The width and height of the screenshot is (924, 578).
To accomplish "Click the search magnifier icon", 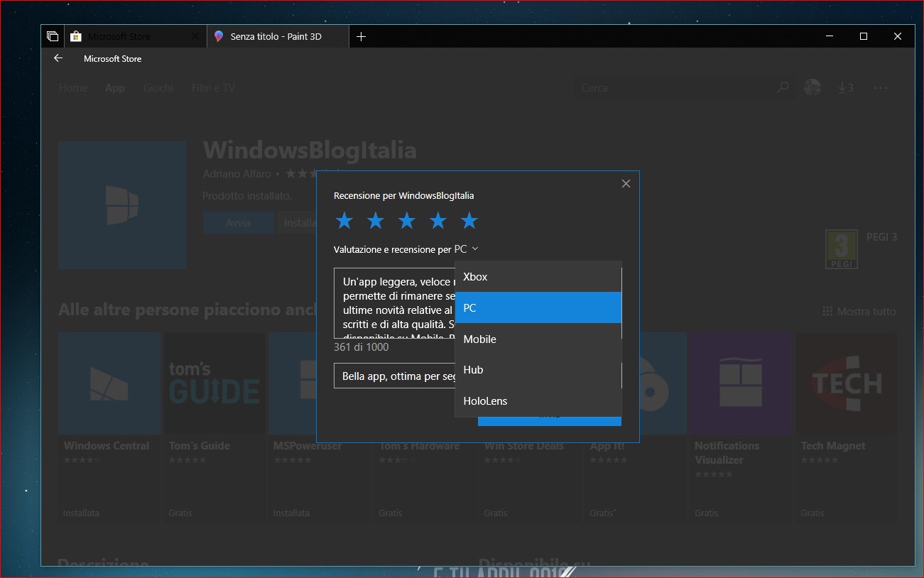I will [783, 88].
